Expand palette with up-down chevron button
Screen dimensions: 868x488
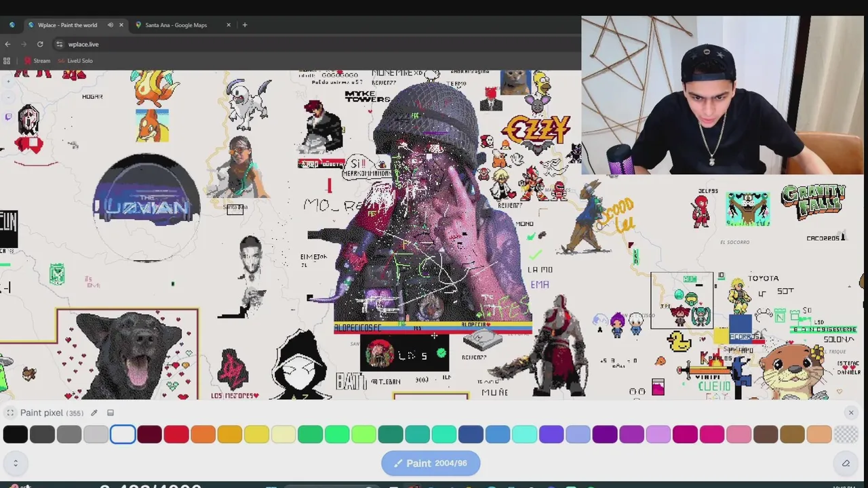[16, 463]
